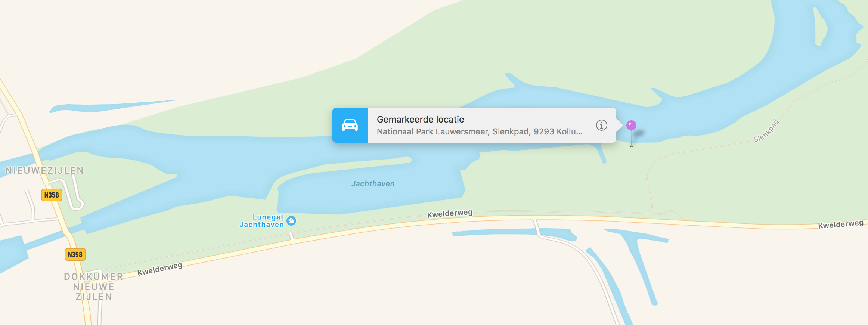The image size is (868, 325).
Task: Click the Jachthaven water label
Action: 373,184
